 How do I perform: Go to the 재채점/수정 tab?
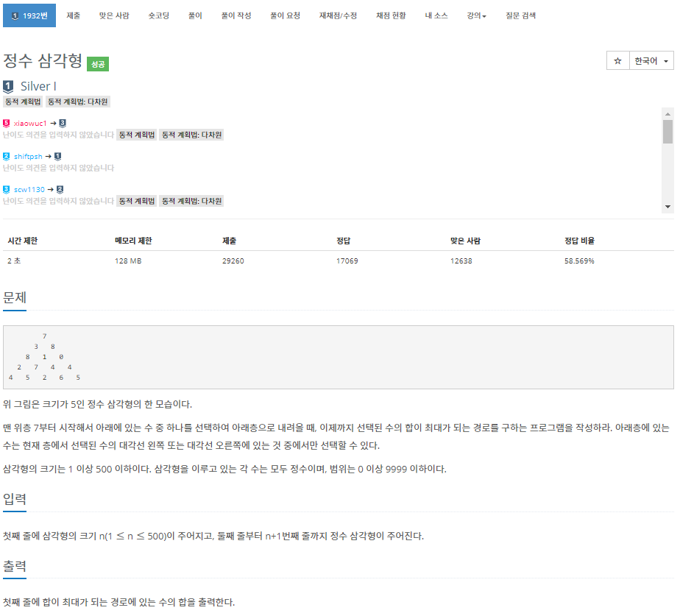339,15
